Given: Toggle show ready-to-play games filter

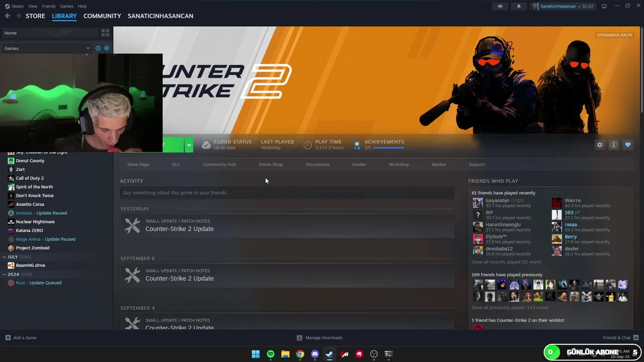Looking at the screenshot, I should tap(107, 48).
